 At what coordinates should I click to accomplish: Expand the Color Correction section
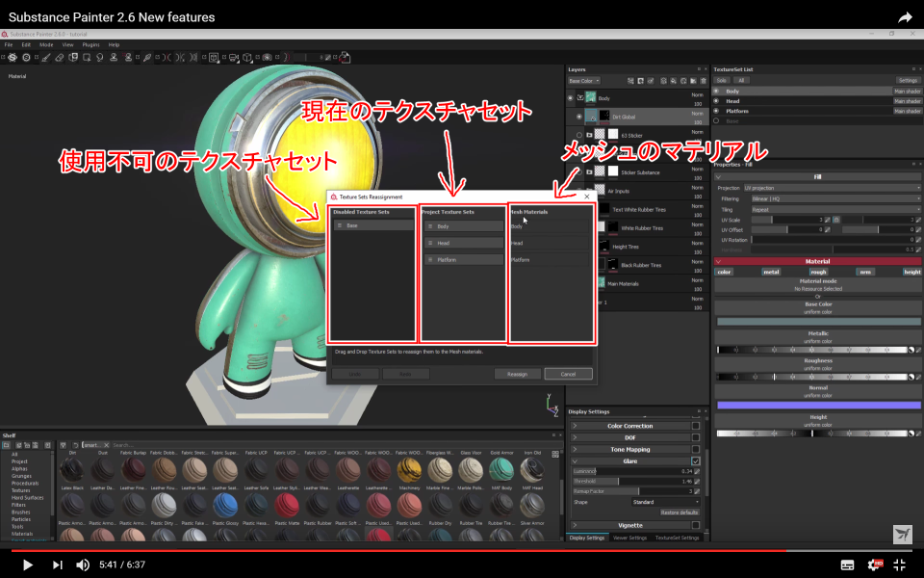(x=574, y=426)
